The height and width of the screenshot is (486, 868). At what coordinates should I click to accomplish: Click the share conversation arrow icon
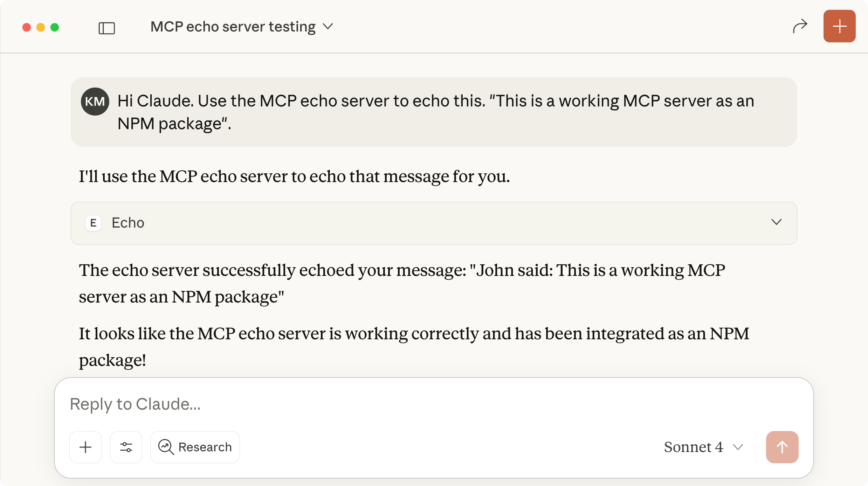(800, 27)
